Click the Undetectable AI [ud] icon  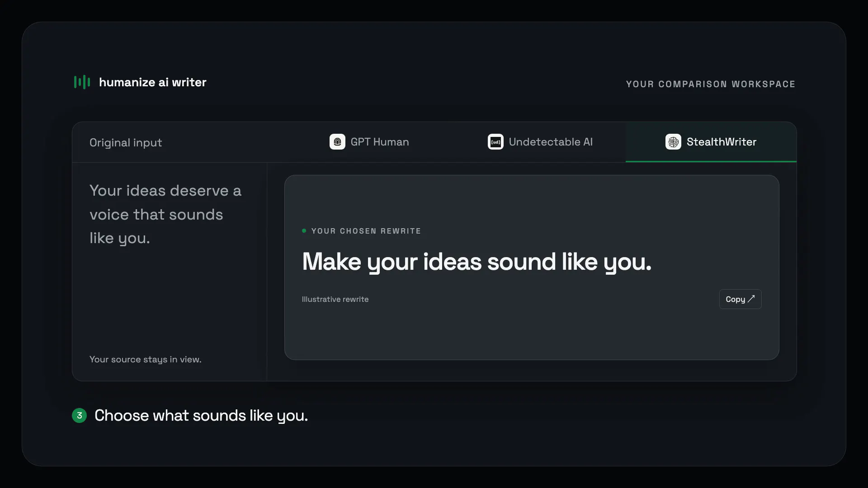(495, 142)
